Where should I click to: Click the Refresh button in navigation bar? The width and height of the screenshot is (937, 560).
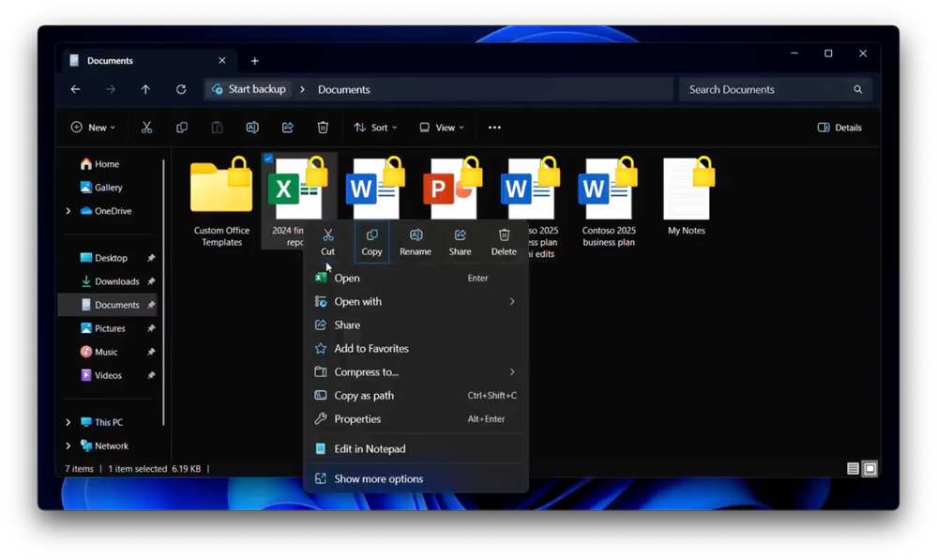181,90
